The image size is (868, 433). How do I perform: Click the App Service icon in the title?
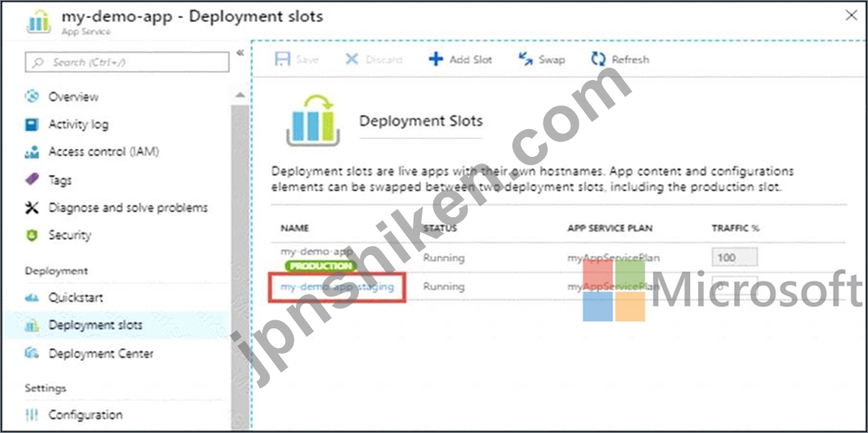(x=38, y=20)
